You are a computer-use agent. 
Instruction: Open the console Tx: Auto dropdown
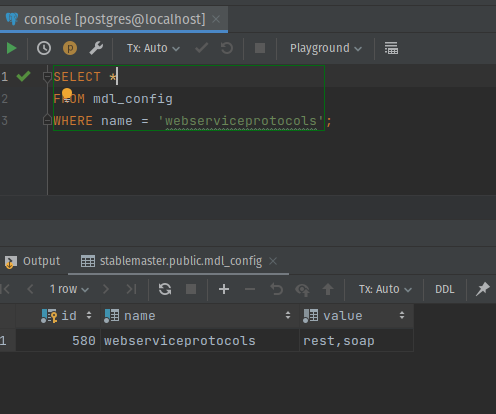(x=153, y=48)
